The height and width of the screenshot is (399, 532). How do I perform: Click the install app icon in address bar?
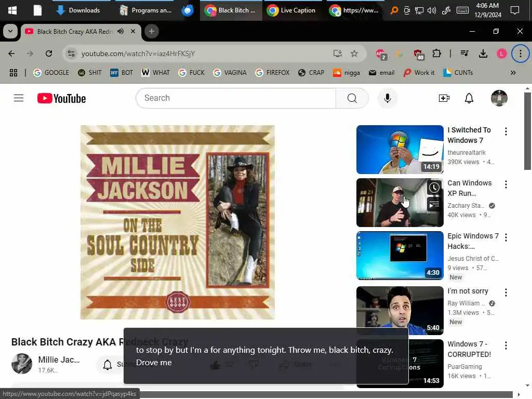pyautogui.click(x=337, y=54)
